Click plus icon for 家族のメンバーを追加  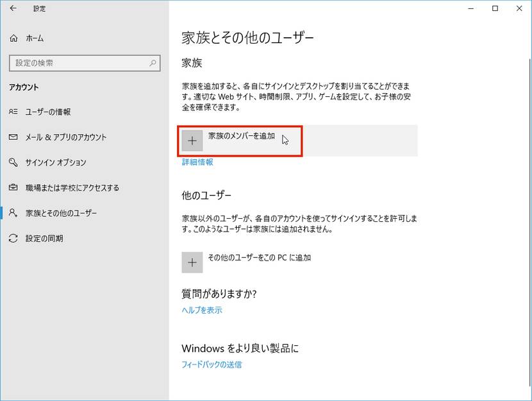point(192,141)
